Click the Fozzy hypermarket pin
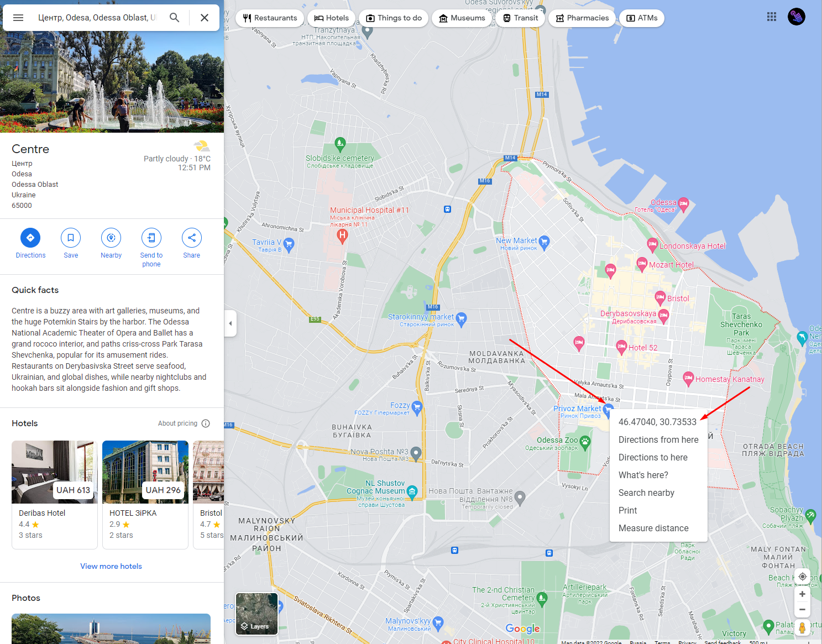 417,407
